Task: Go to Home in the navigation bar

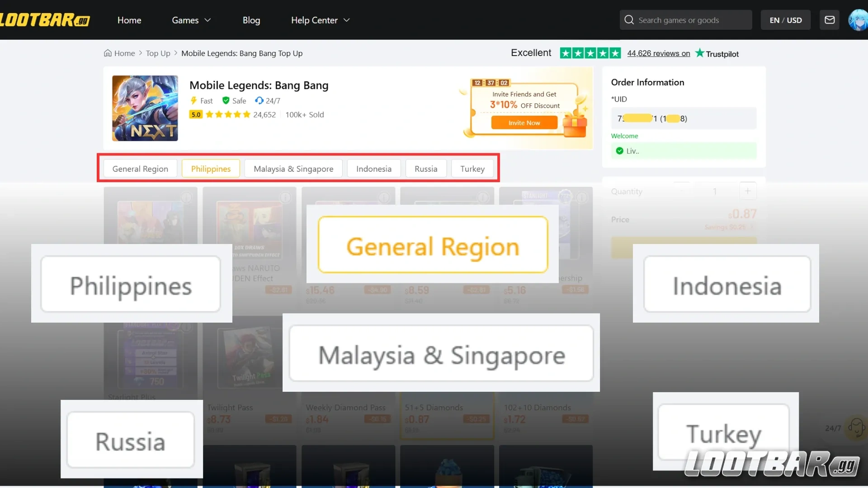Action: [x=129, y=20]
